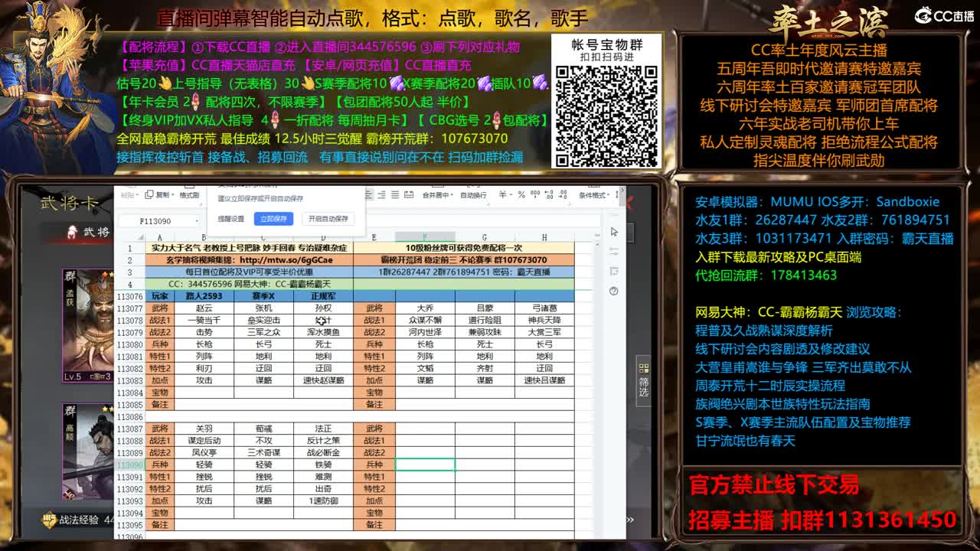Click the help question mark icon in side panel
Screen dimensions: 980x551
point(614,291)
